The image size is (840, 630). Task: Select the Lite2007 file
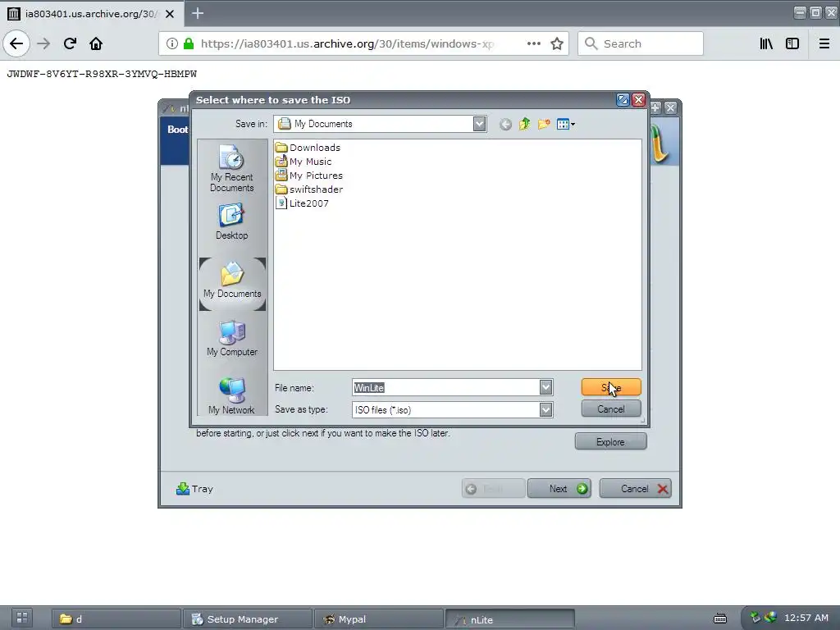[302, 203]
